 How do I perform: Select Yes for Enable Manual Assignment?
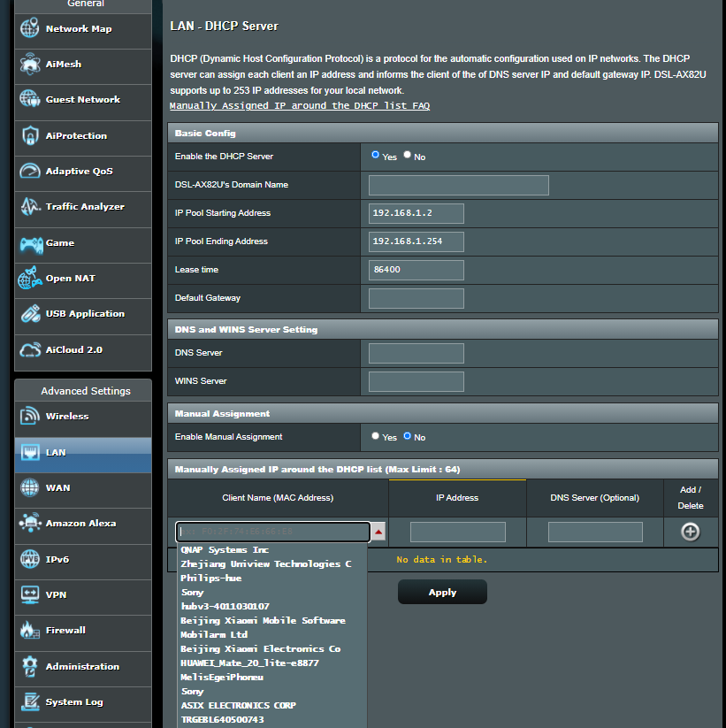click(x=376, y=435)
